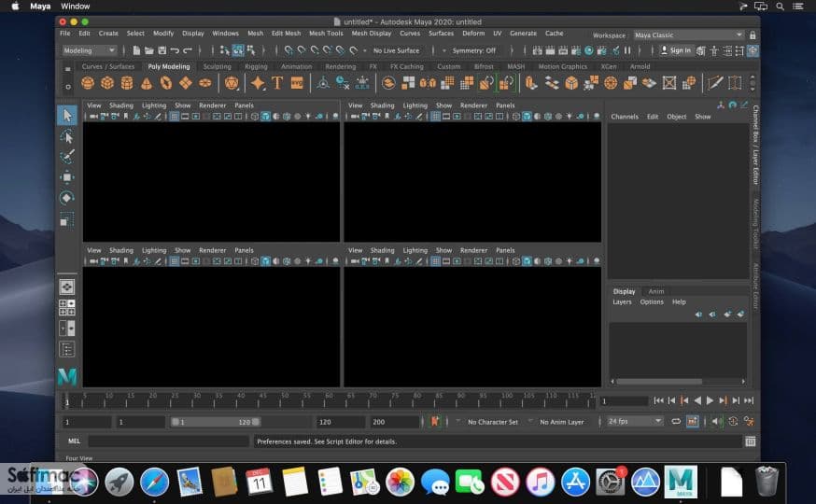The width and height of the screenshot is (816, 504).
Task: Open the 24 fps frame rate dropdown
Action: click(635, 421)
